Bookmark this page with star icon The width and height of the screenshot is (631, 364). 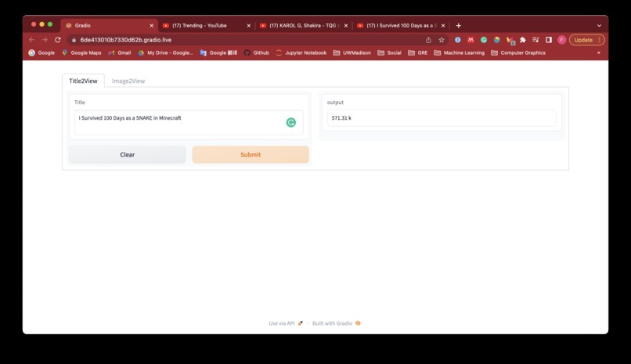coord(442,40)
